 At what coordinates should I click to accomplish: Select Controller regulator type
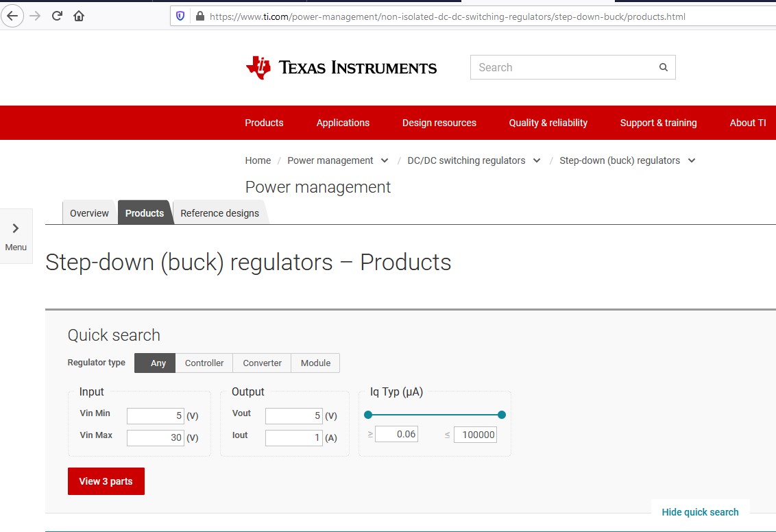pos(204,363)
